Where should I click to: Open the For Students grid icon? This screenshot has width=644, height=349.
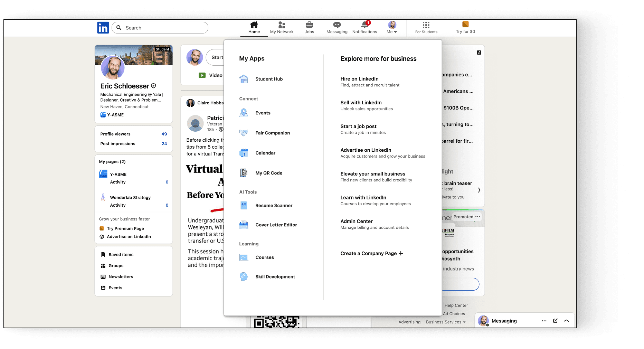426,25
